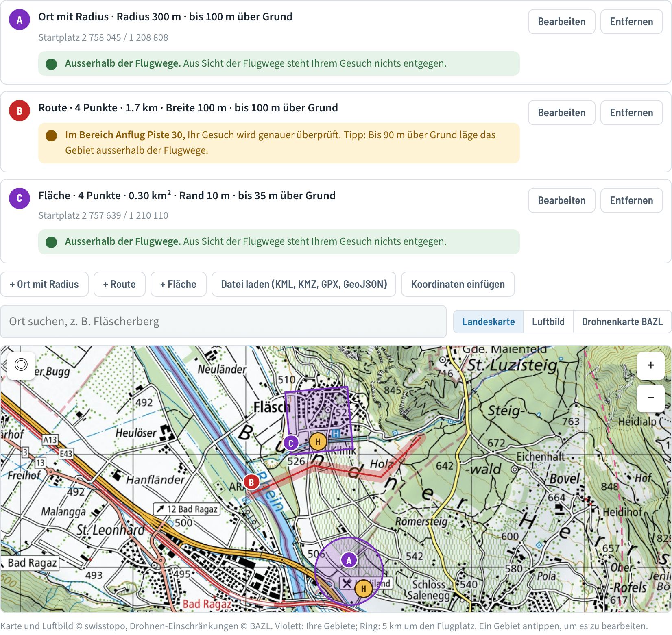
Task: Switch to the Luftbild map layer
Action: point(548,322)
